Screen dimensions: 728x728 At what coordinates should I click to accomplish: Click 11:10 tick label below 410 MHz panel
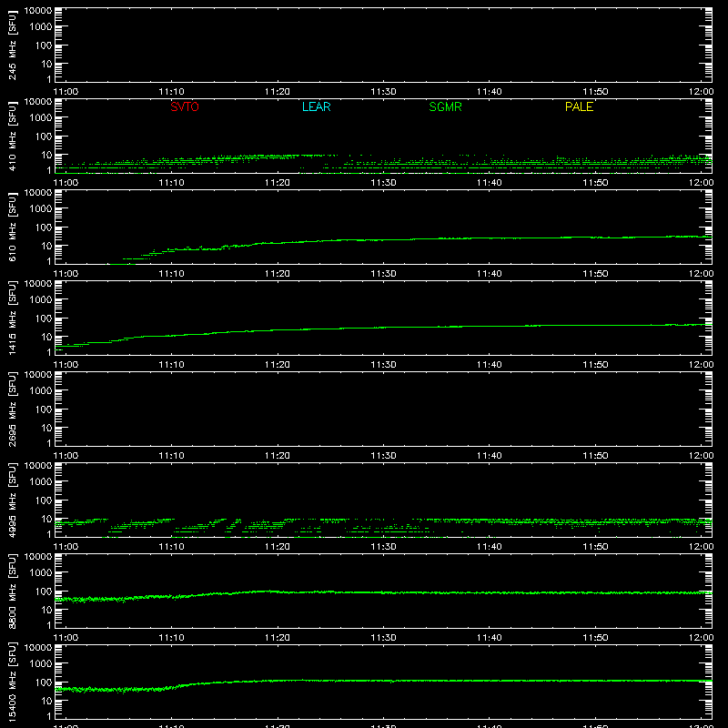coord(171,183)
